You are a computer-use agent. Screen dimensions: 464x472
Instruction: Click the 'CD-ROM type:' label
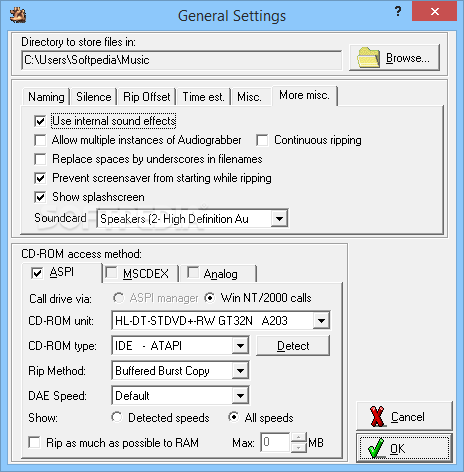point(62,346)
